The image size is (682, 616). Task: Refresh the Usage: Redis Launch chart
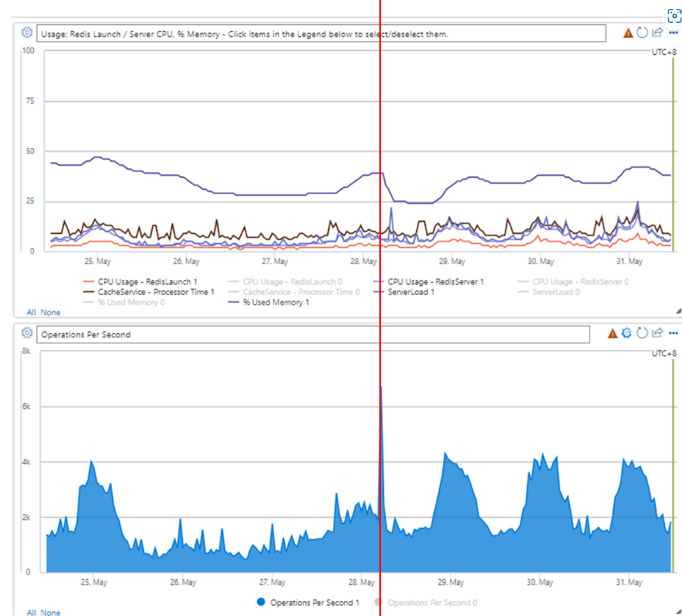click(642, 32)
